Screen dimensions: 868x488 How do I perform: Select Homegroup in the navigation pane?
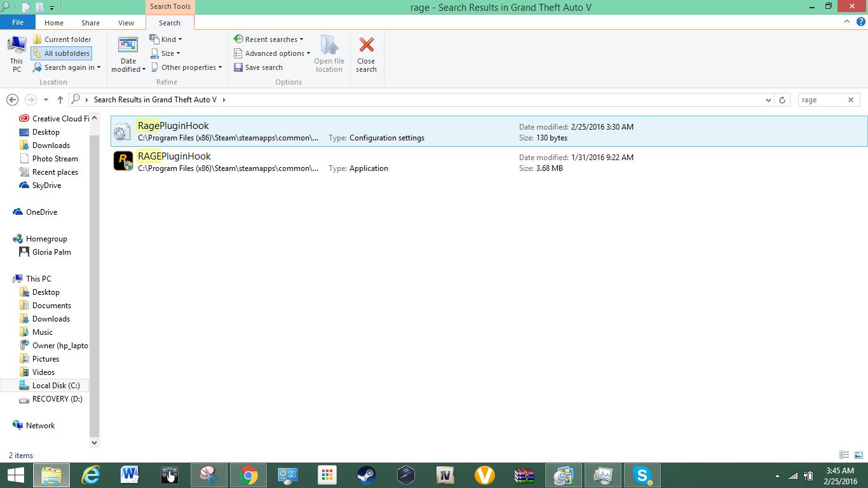(x=39, y=238)
